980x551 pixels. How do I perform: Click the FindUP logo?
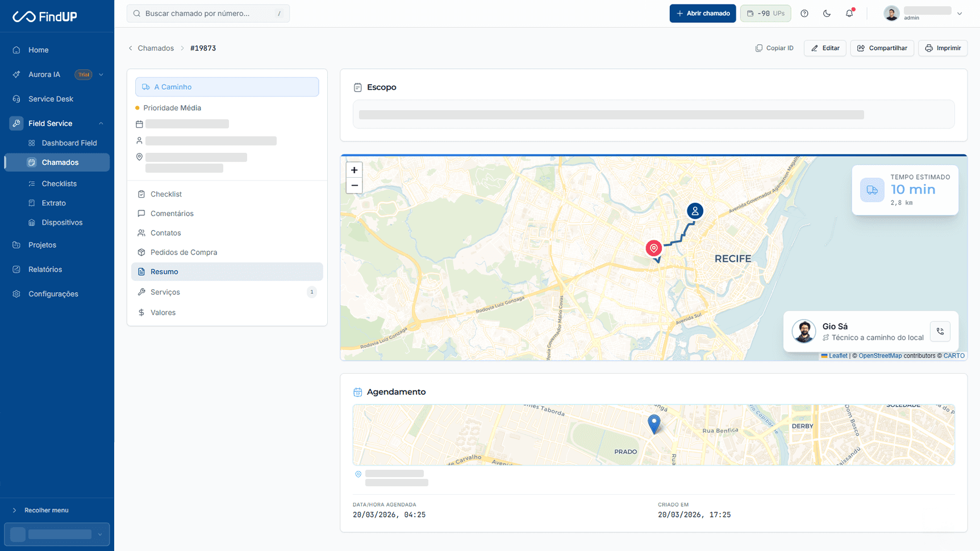pos(44,16)
